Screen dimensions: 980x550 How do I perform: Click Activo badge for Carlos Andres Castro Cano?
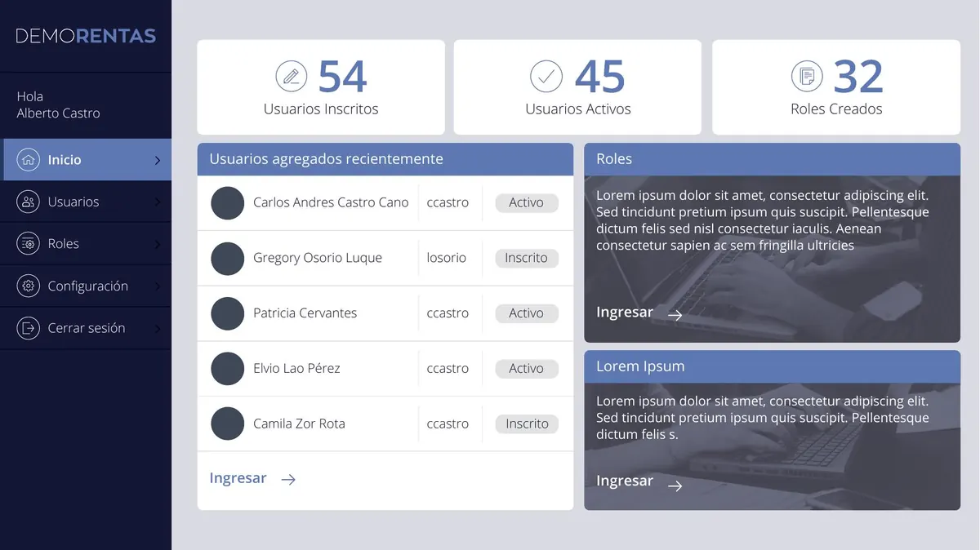pyautogui.click(x=527, y=202)
